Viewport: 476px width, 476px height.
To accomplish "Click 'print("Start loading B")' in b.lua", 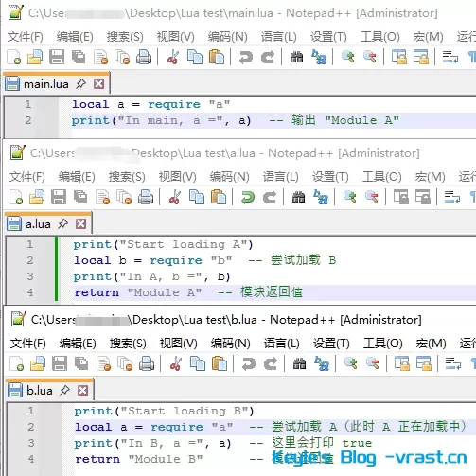I will tap(164, 411).
